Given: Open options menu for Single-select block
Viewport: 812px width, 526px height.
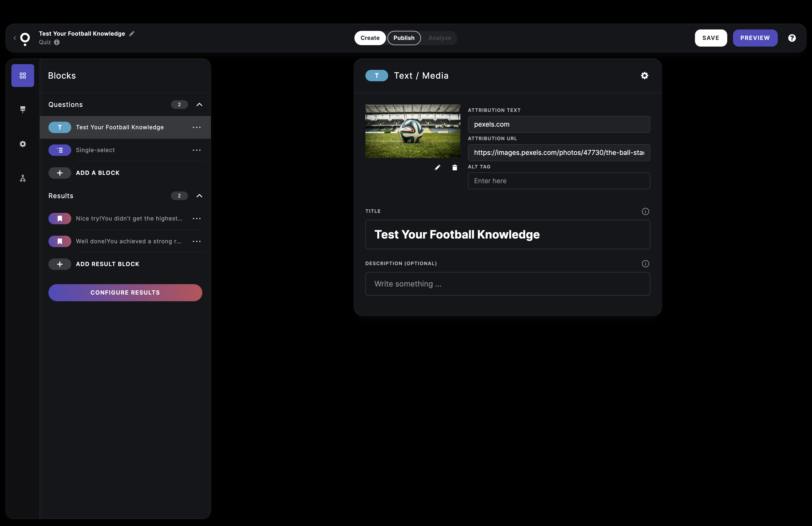Looking at the screenshot, I should [x=197, y=150].
